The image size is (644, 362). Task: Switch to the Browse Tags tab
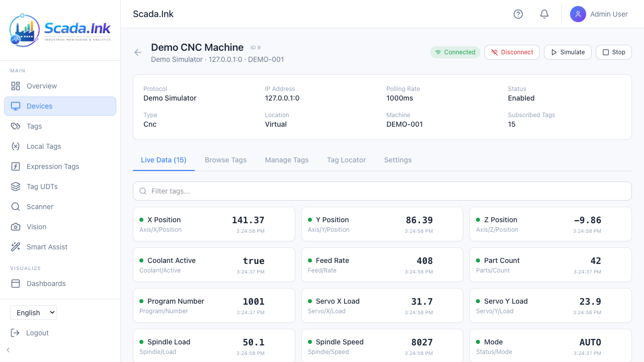click(226, 160)
